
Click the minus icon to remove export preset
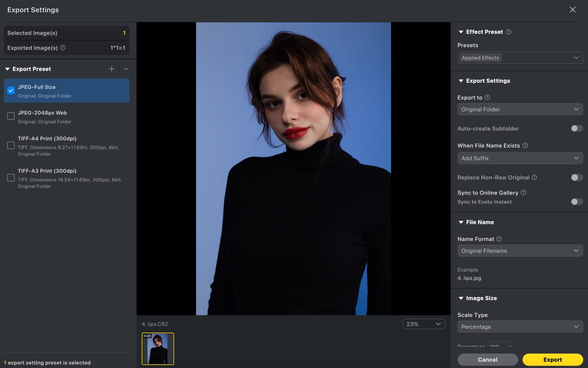click(126, 69)
